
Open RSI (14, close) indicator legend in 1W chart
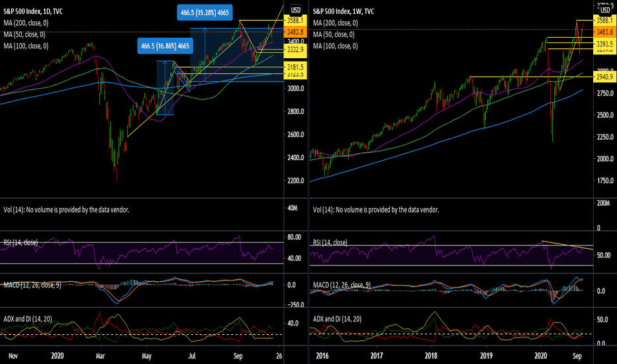coord(330,242)
